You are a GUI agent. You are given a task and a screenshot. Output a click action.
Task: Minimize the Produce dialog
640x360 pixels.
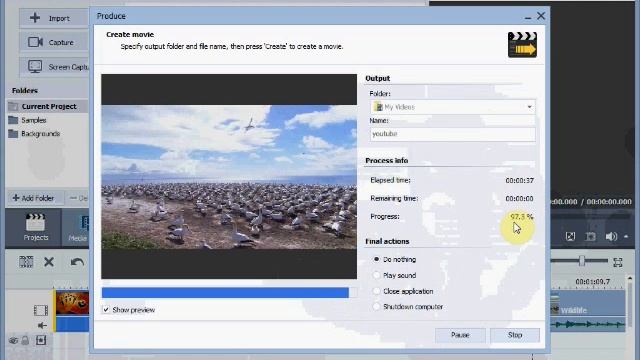(x=528, y=17)
